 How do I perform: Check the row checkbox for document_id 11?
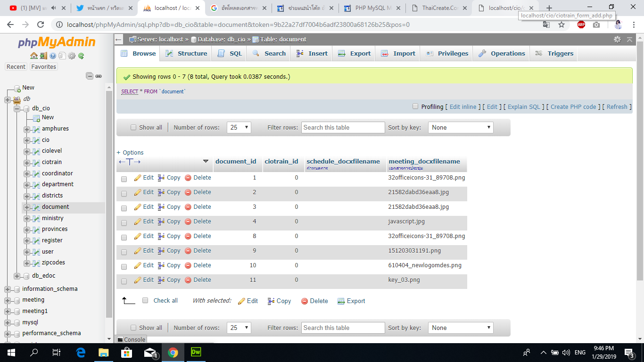(124, 281)
